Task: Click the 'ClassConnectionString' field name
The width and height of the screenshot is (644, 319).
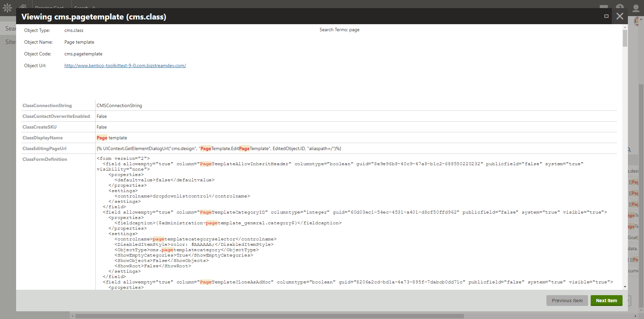Action: point(47,105)
